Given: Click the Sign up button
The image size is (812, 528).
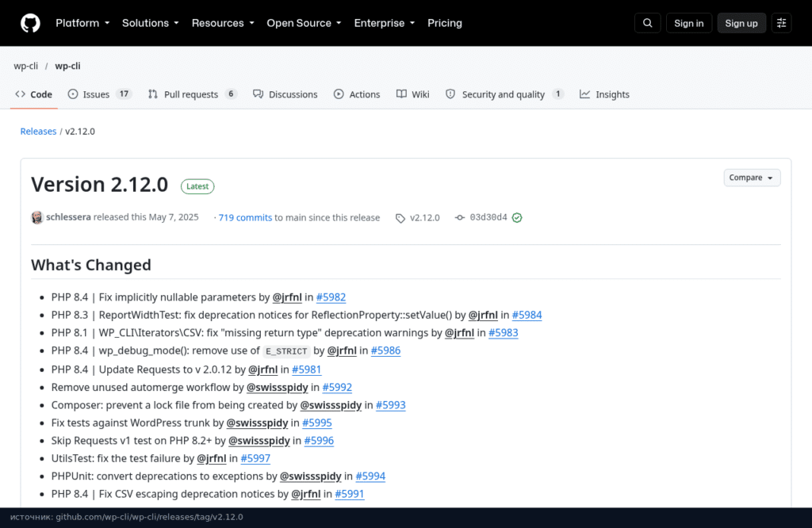Looking at the screenshot, I should click(741, 23).
